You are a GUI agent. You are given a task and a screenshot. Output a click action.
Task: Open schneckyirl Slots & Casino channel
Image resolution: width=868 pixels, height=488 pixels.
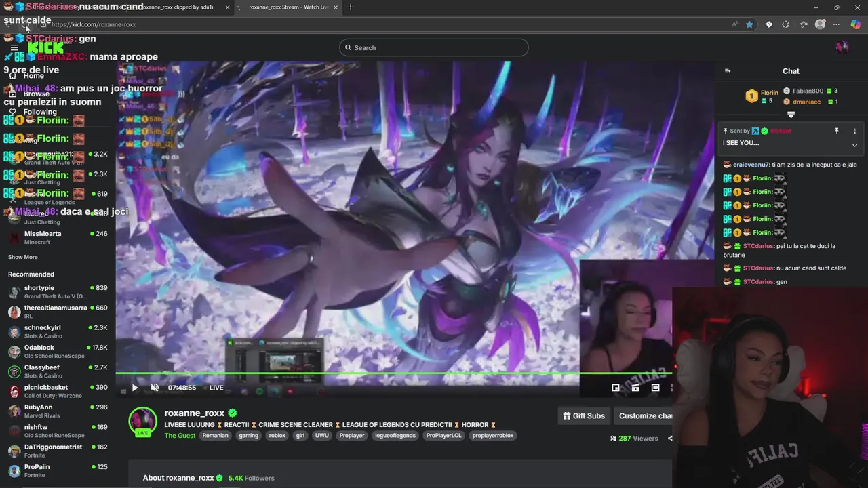[x=58, y=331]
